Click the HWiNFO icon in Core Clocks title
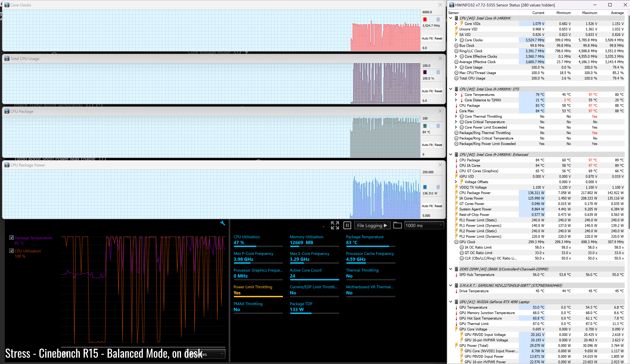The height and width of the screenshot is (364, 630). [x=7, y=5]
